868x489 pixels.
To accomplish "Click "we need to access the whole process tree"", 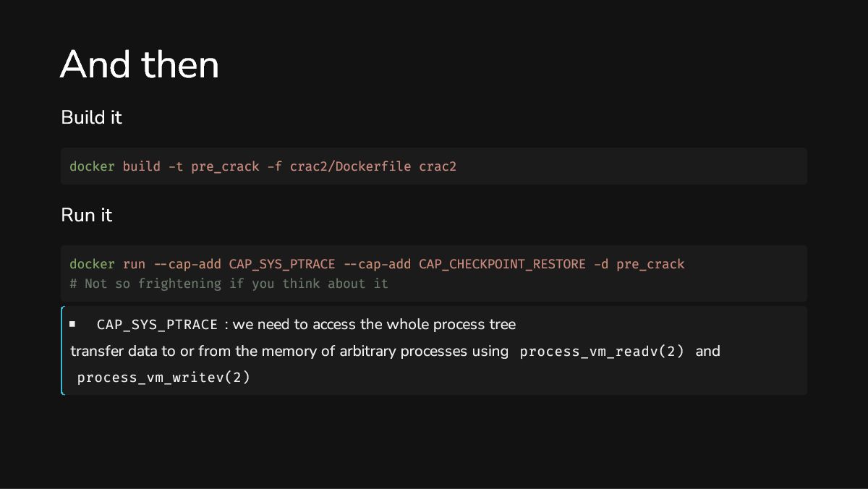I will pyautogui.click(x=374, y=324).
